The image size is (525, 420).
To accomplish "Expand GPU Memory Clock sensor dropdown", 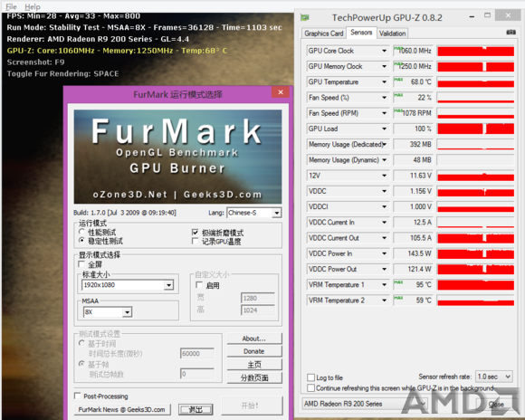I will [385, 66].
